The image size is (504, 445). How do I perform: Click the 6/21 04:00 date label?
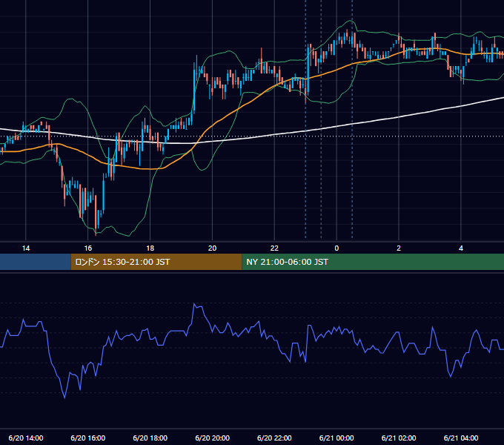point(461,438)
